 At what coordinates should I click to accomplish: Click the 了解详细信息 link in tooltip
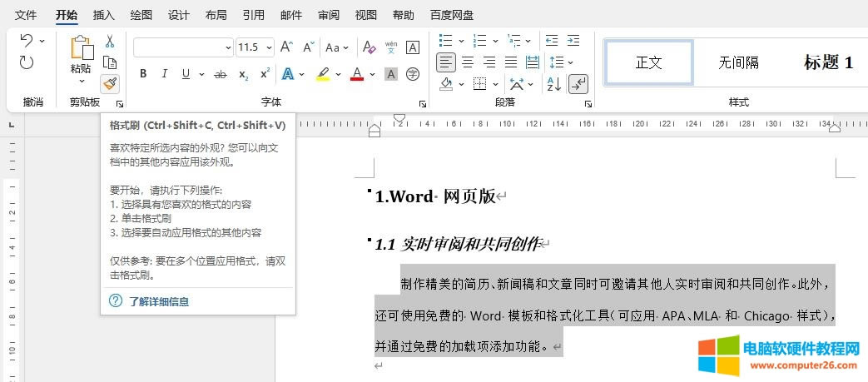click(158, 301)
